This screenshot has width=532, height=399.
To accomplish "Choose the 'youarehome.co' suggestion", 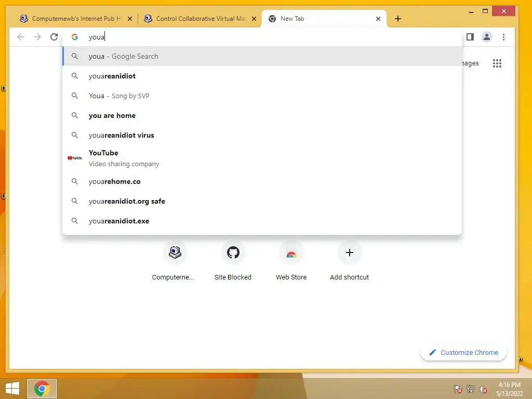I will (x=262, y=181).
